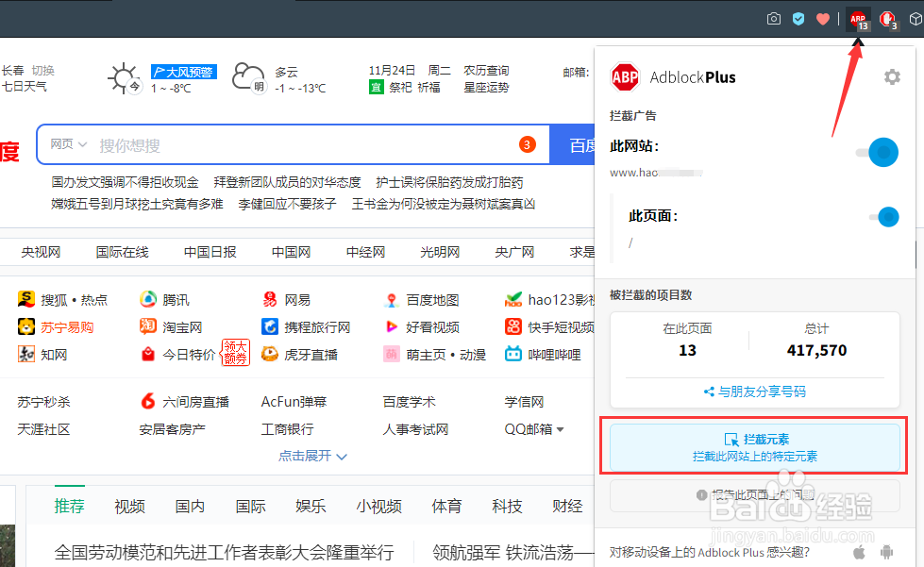924x567 pixels.
Task: Open the 百度地图 site icon
Action: tap(392, 300)
